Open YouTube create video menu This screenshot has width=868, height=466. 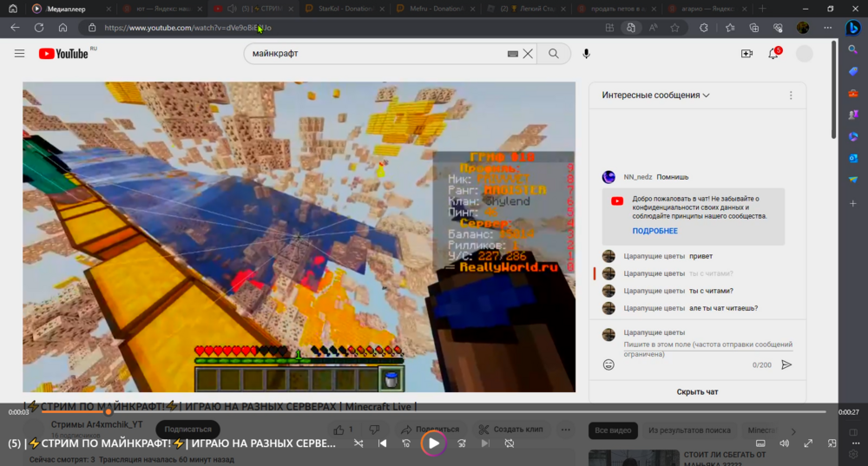pos(746,54)
